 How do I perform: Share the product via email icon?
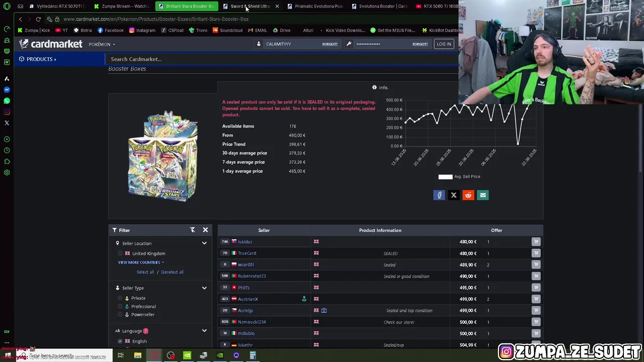482,195
